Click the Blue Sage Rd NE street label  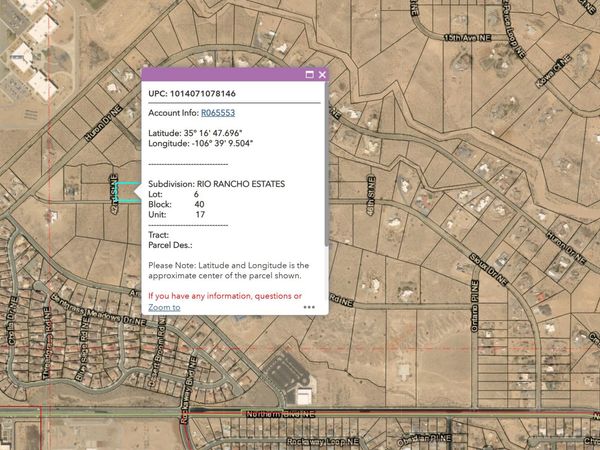82,349
